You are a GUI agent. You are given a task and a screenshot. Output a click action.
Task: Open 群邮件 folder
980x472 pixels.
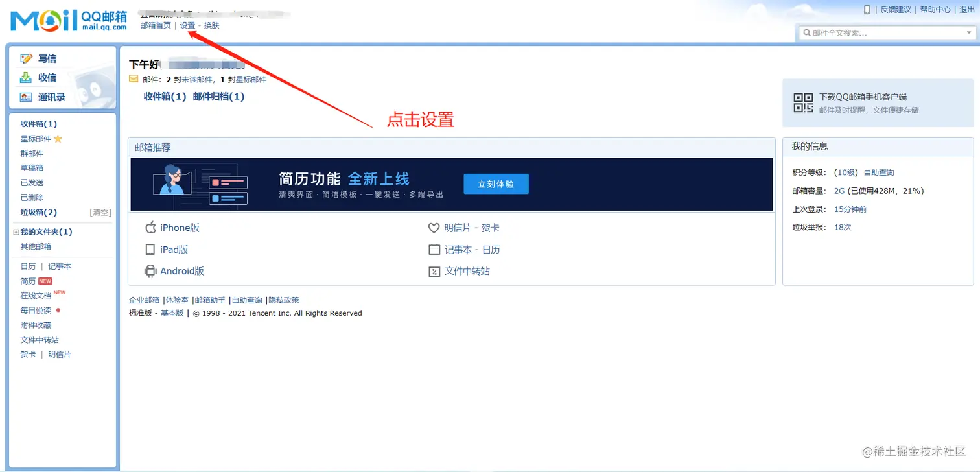(32, 154)
